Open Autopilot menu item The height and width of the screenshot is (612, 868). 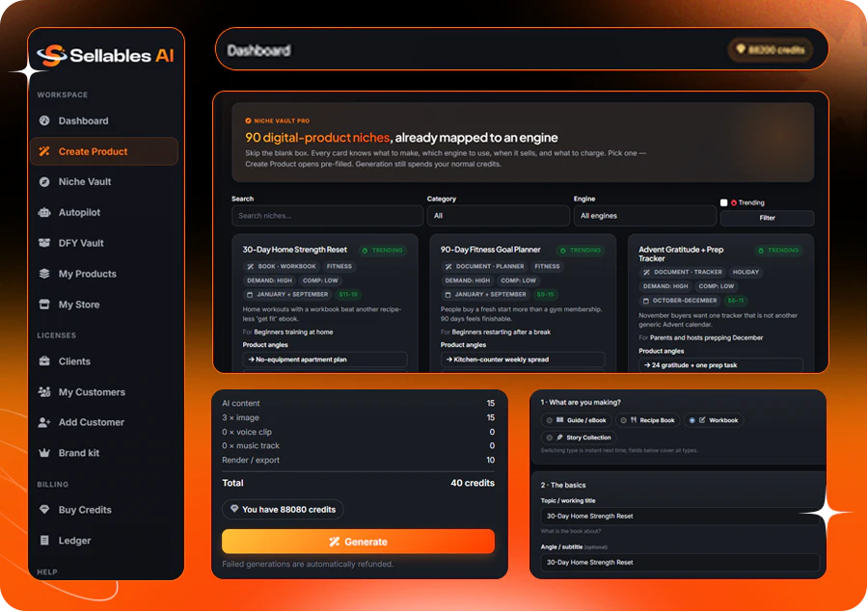pyautogui.click(x=104, y=212)
